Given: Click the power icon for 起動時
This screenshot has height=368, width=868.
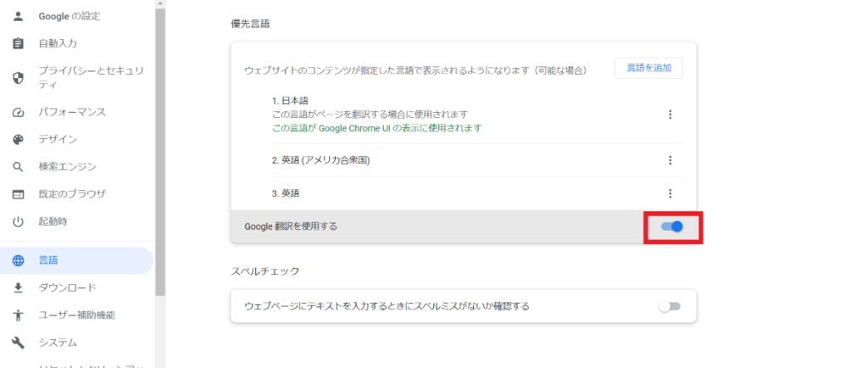Looking at the screenshot, I should pos(19,222).
